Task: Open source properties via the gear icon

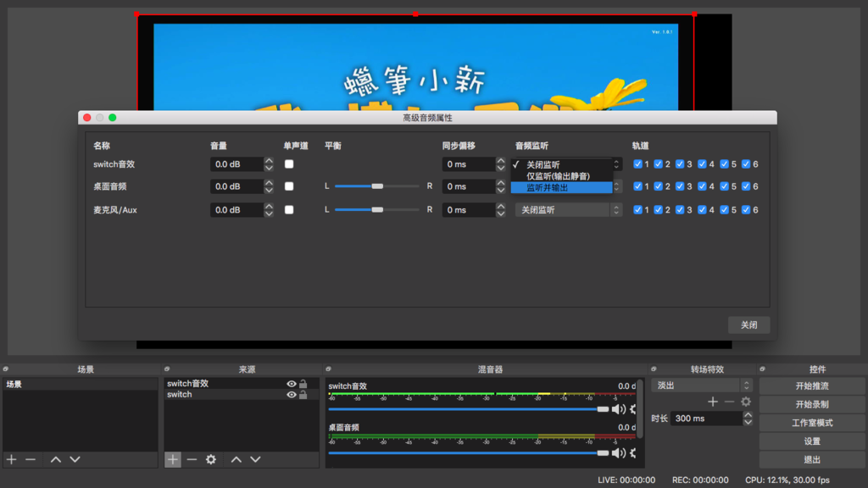Action: (209, 460)
